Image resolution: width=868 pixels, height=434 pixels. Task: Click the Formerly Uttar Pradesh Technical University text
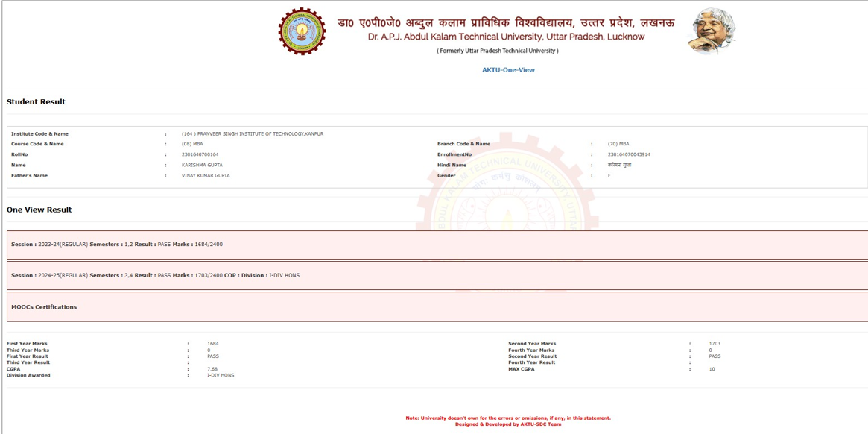(498, 51)
